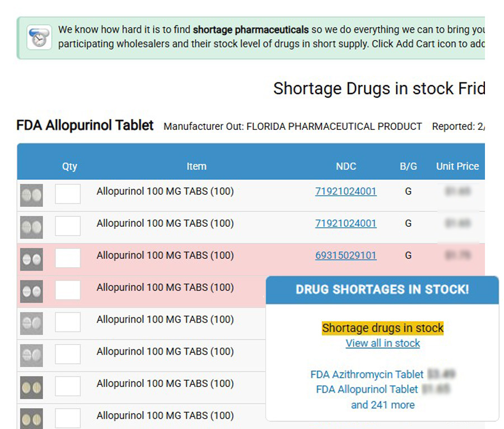Click pill image in second pink-highlighted row
The image size is (504, 429).
tap(31, 291)
